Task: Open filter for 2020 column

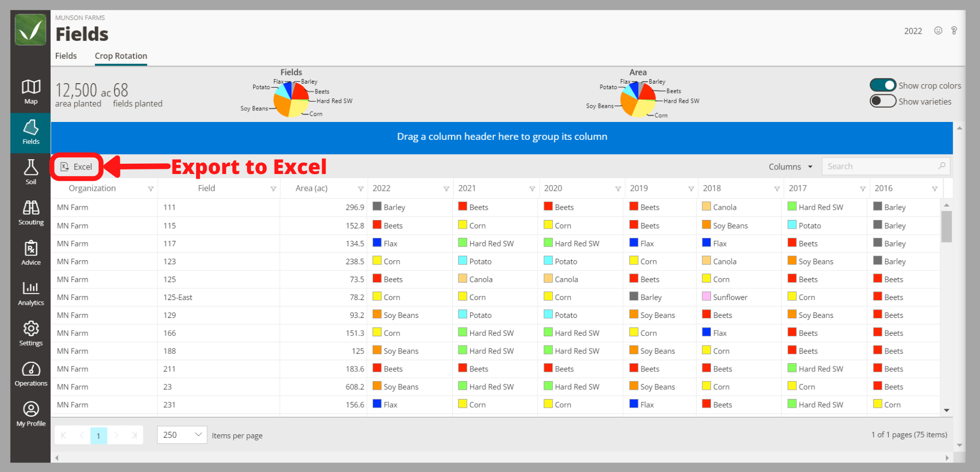Action: [618, 189]
